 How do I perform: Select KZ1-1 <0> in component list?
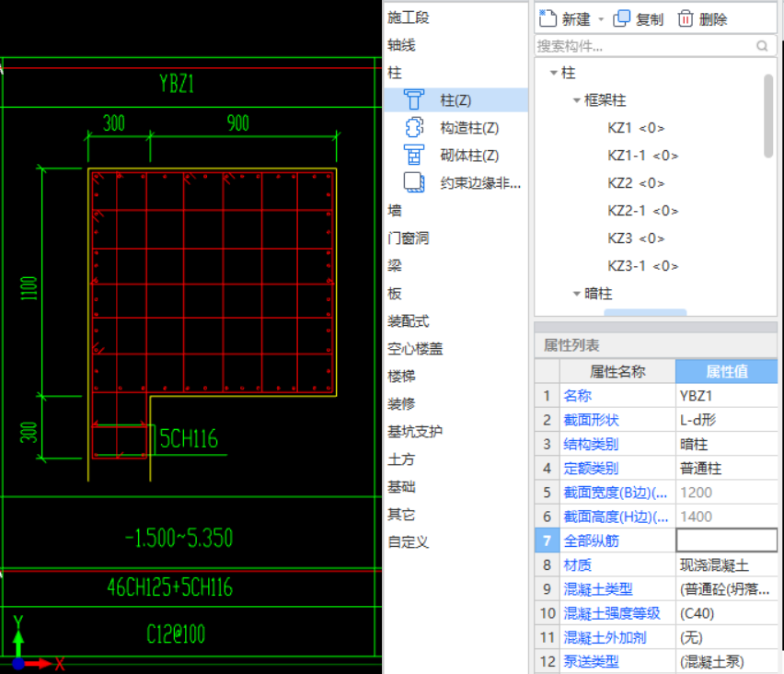pos(642,156)
